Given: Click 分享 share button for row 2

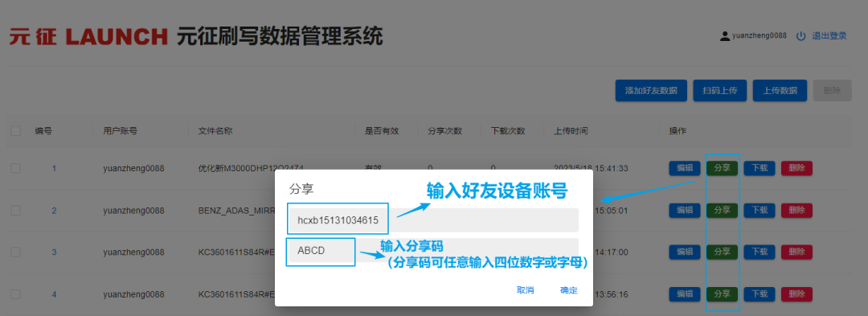Looking at the screenshot, I should pyautogui.click(x=722, y=211).
